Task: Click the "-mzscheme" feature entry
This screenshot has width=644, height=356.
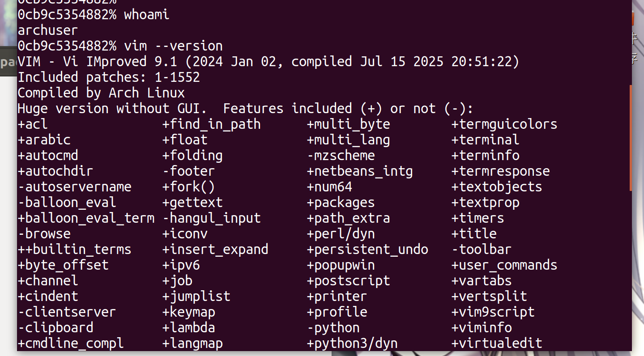Action: pos(341,156)
